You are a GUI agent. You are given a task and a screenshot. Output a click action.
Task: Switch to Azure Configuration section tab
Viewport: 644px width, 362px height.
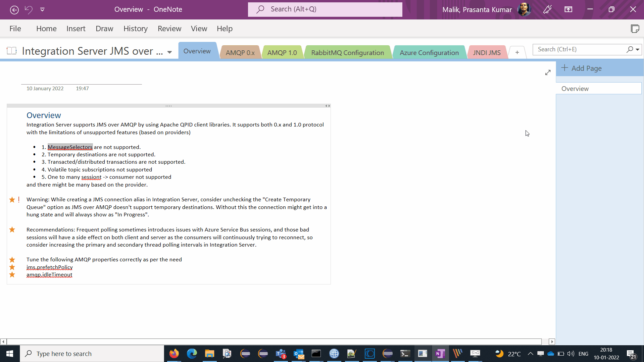pyautogui.click(x=429, y=53)
